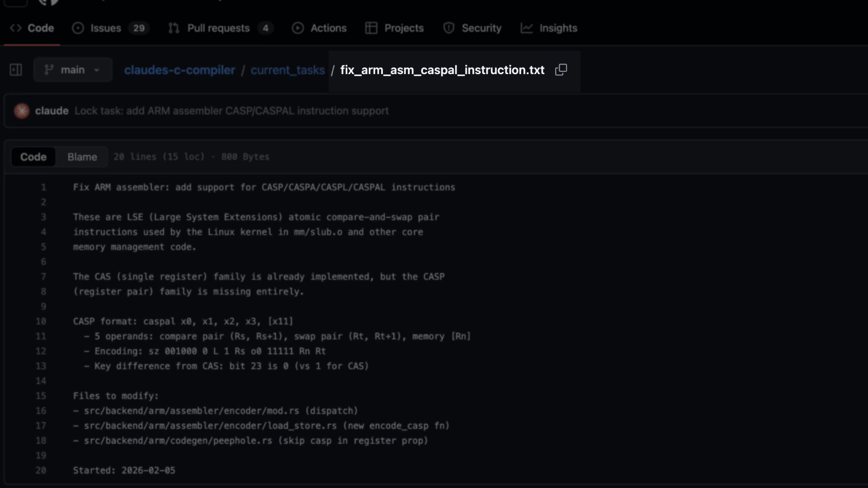Open the Security tab
Image resolution: width=868 pixels, height=488 pixels.
(472, 28)
